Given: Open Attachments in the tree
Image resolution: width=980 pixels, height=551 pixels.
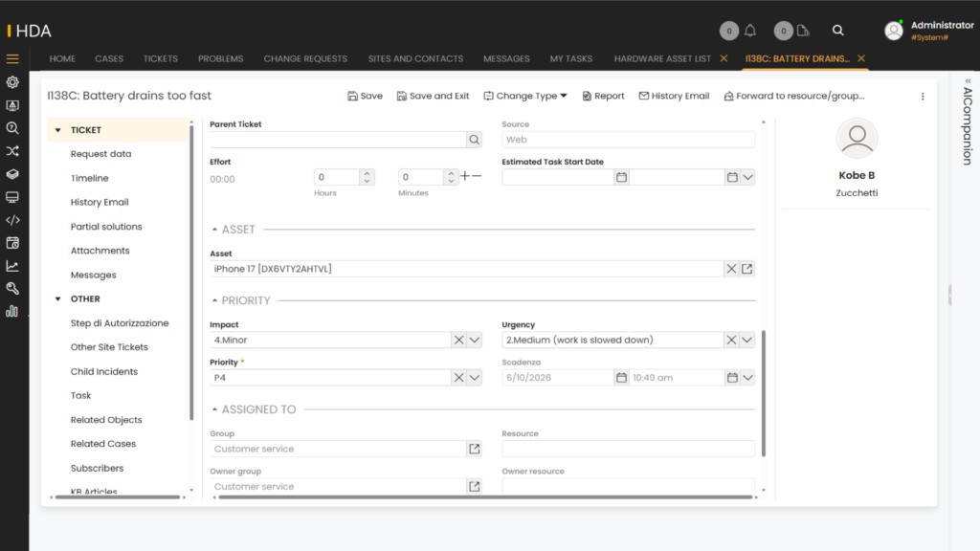Looking at the screenshot, I should pos(100,251).
